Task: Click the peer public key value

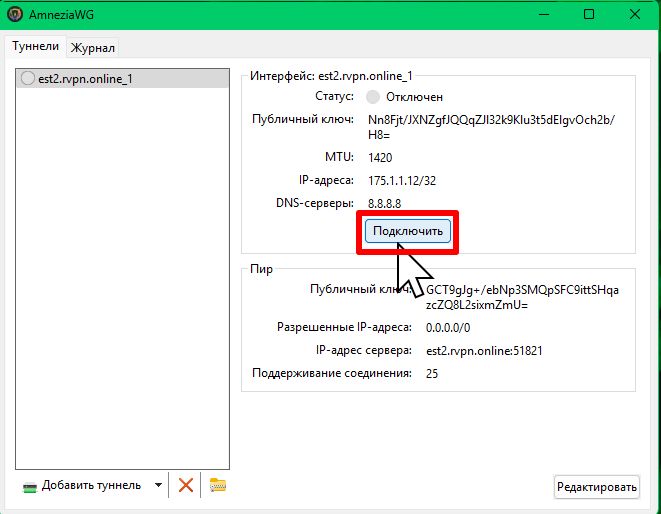Action: point(522,297)
